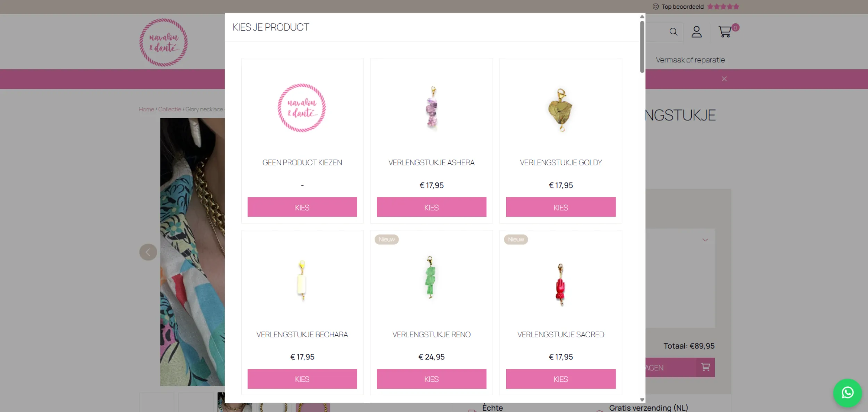Expand the dropdown chevron in options panel
This screenshot has width=868, height=412.
tap(705, 240)
